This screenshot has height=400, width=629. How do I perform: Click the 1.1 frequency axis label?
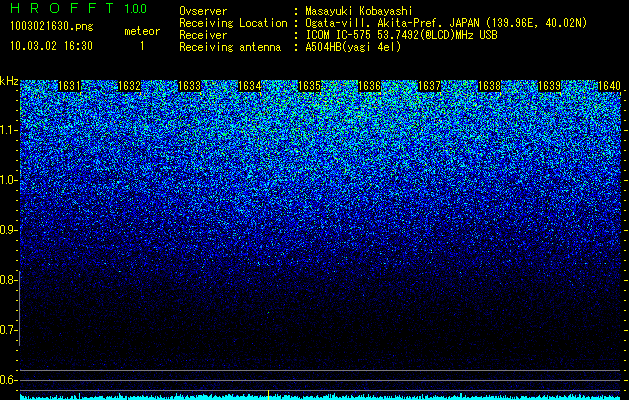[8, 130]
